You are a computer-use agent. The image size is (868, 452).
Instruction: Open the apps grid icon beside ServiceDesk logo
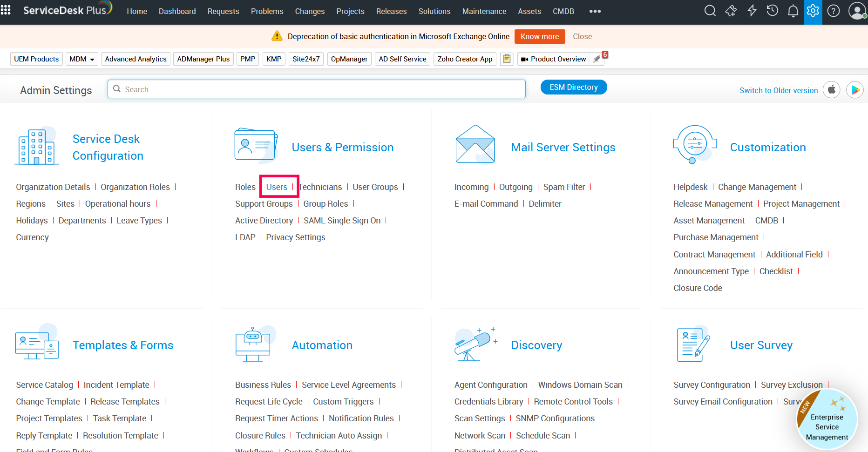click(6, 11)
